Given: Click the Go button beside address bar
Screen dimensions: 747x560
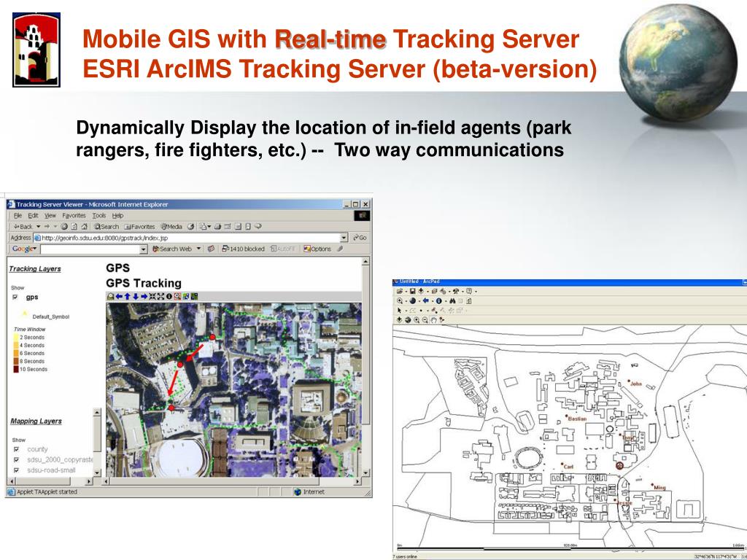Looking at the screenshot, I should [x=360, y=238].
